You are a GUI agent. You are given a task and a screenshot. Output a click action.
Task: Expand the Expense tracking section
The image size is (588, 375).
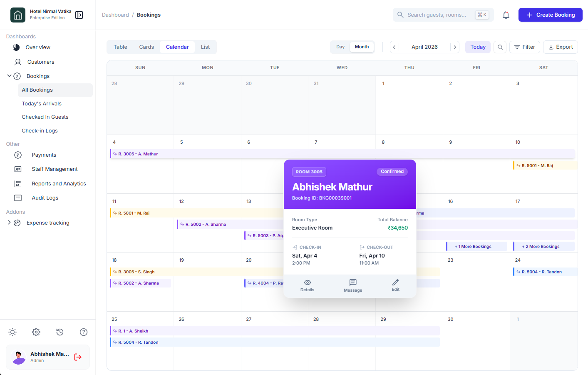9,222
